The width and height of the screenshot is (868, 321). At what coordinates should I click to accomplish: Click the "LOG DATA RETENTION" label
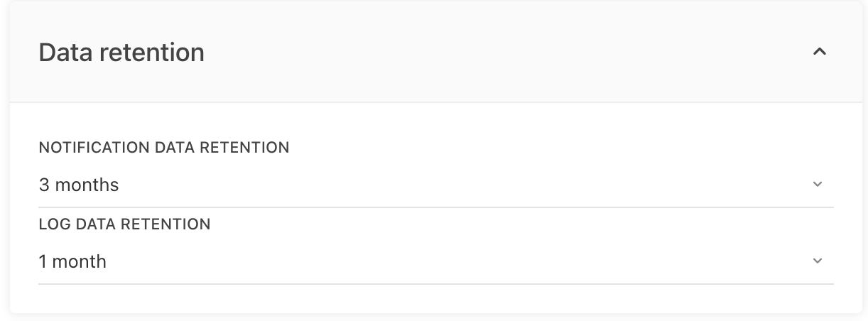coord(124,224)
